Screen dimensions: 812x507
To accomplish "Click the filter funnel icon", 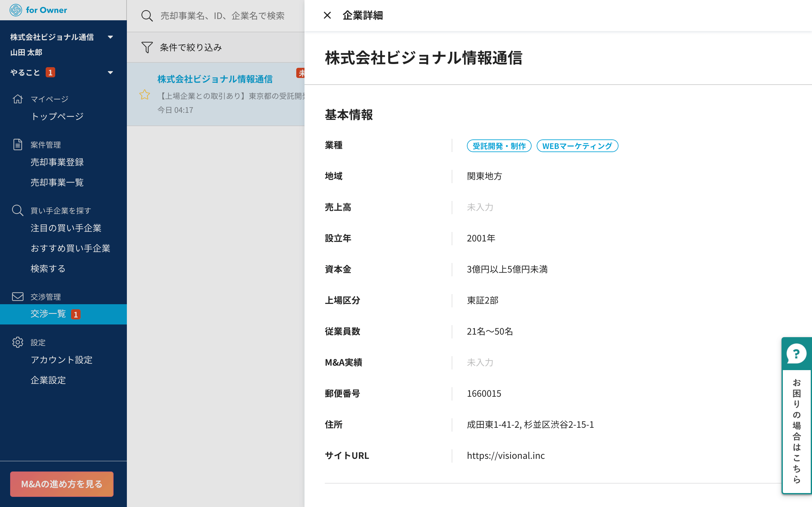I will point(147,47).
